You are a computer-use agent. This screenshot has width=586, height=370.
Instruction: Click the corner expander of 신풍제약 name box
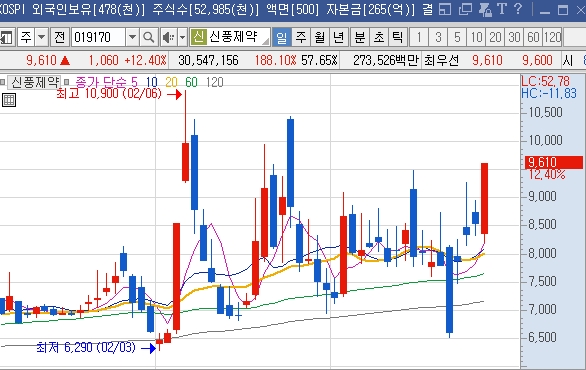[266, 41]
